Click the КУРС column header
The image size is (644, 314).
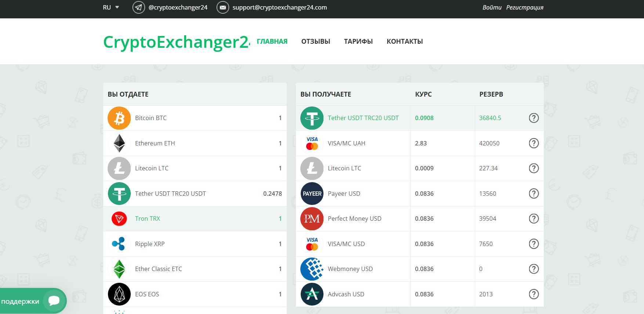423,94
